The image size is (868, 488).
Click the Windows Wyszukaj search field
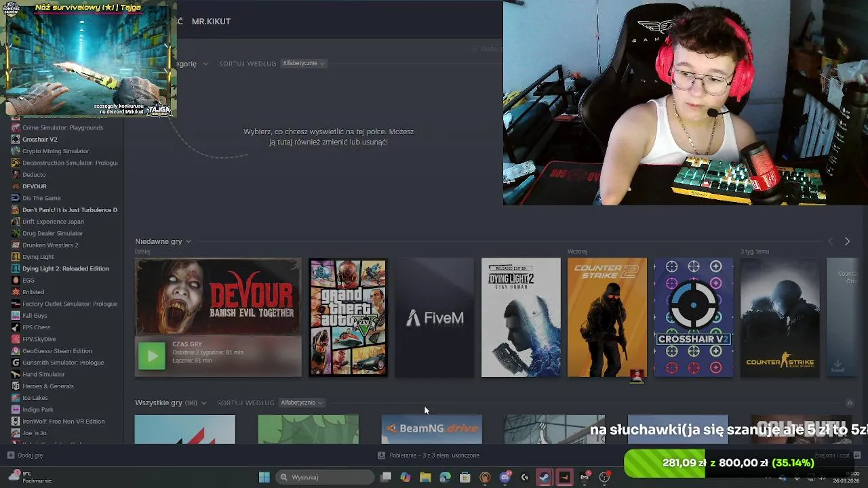coord(325,477)
